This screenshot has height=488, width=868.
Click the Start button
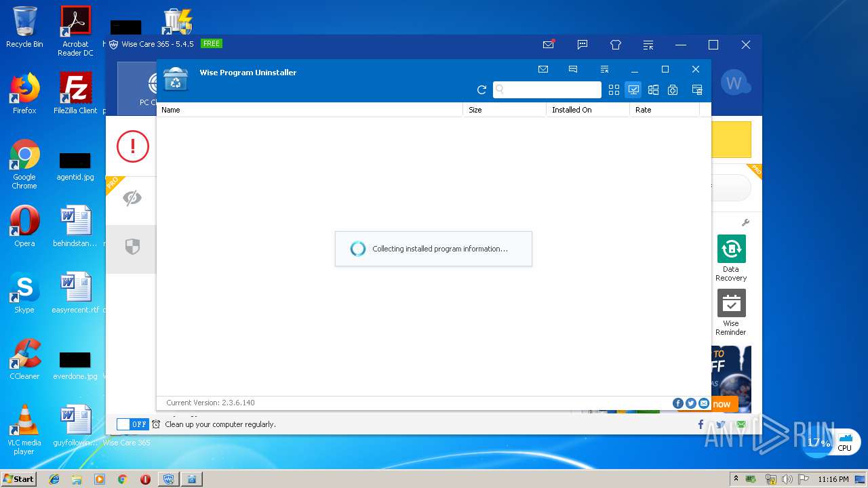(x=19, y=479)
